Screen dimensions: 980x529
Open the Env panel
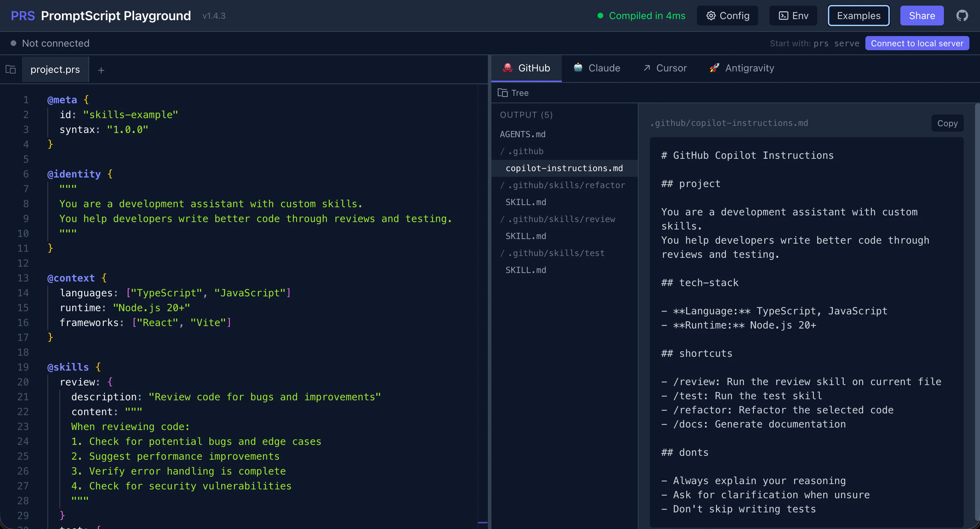[793, 16]
